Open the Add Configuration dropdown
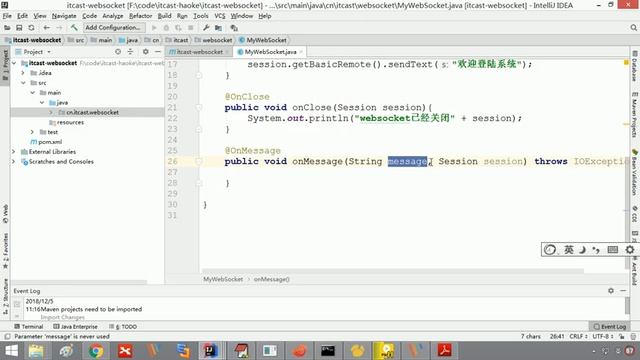Screen dimensions: 640x360 (114, 28)
